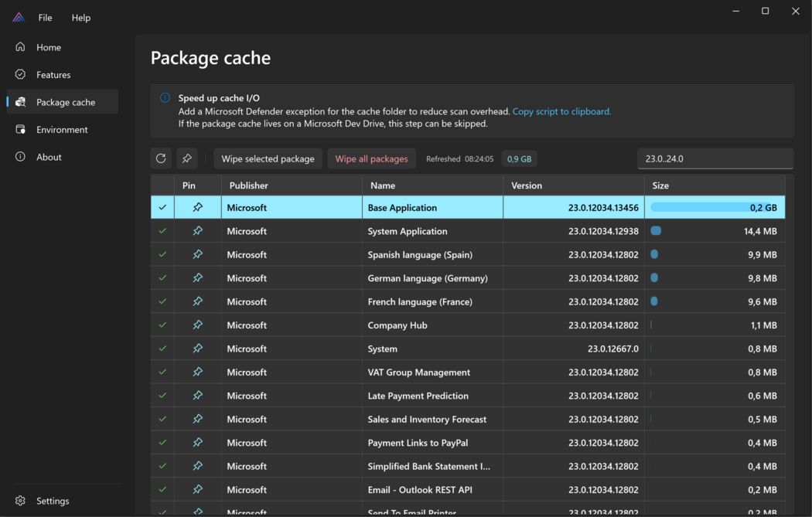Pin the German language (Germany) package

pos(198,278)
